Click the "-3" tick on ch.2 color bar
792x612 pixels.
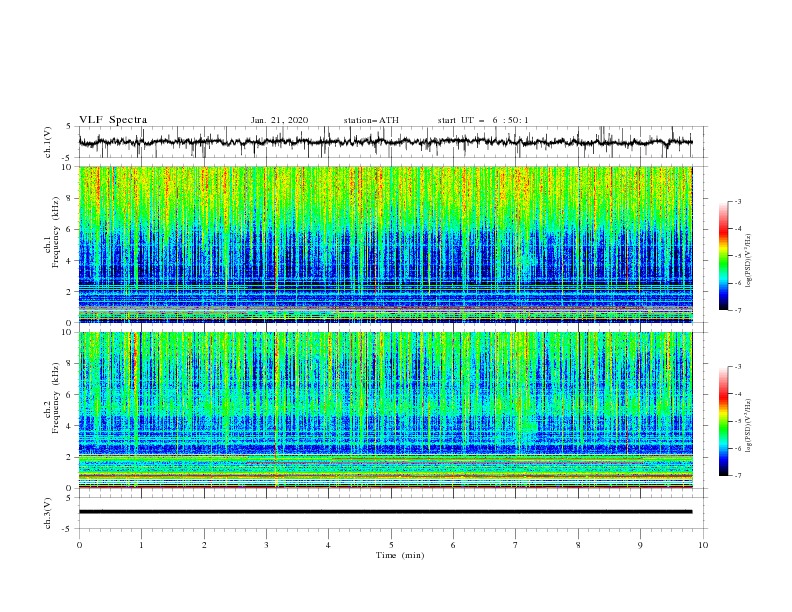pos(738,367)
